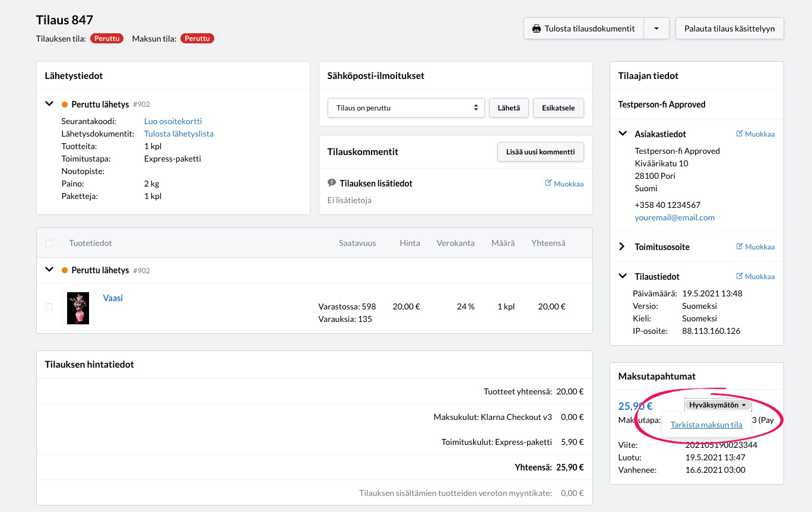Click the edit pencil icon beside Asiakastiedot
Image resolution: width=812 pixels, height=512 pixels.
pos(740,134)
